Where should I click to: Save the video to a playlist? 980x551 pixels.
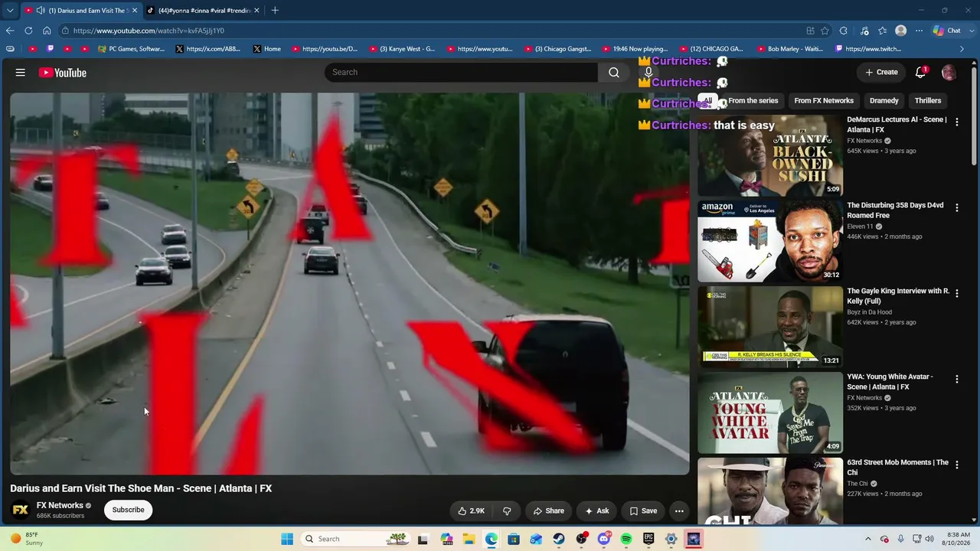pyautogui.click(x=643, y=510)
